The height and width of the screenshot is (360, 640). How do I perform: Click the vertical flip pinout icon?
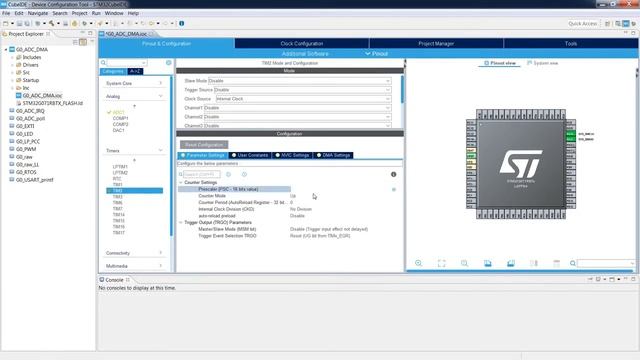(534, 263)
